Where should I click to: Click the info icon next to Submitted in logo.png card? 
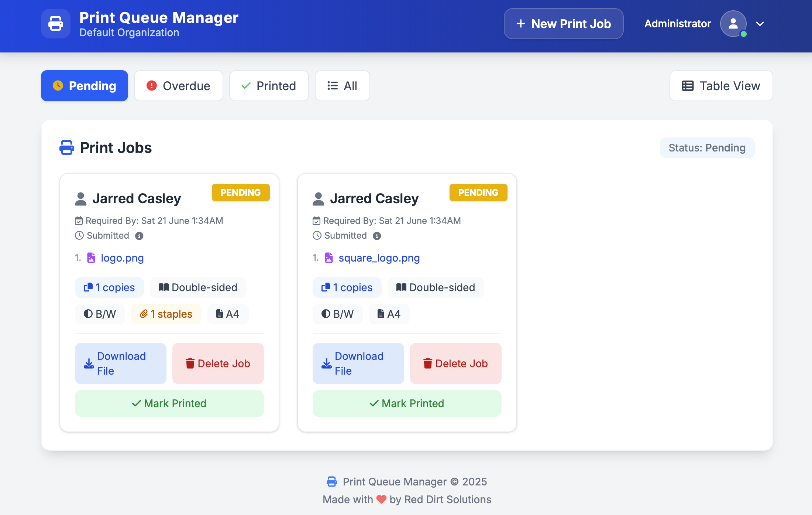[139, 236]
